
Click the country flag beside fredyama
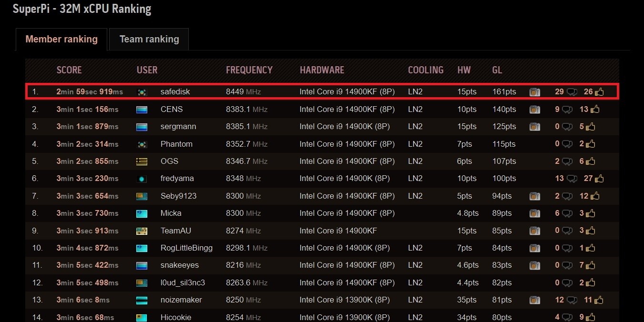(142, 179)
